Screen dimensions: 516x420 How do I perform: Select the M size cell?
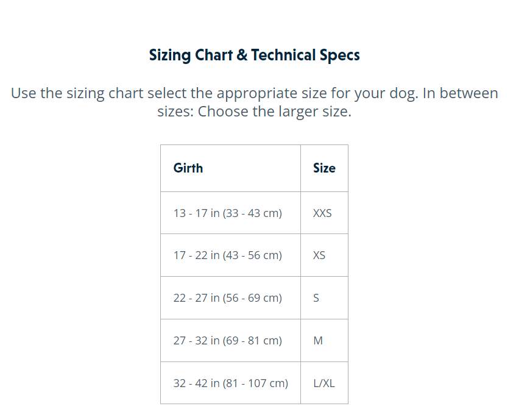[x=318, y=341]
